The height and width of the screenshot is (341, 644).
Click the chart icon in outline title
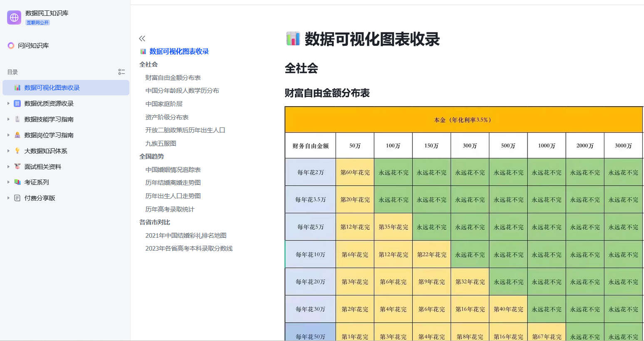143,52
